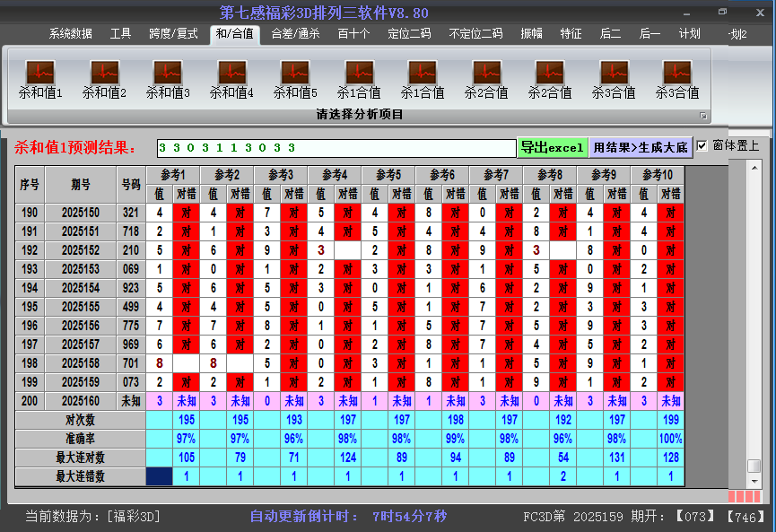Screen dimensions: 776x532
Task: Switch to the 跨度/复式 tab
Action: pyautogui.click(x=173, y=34)
